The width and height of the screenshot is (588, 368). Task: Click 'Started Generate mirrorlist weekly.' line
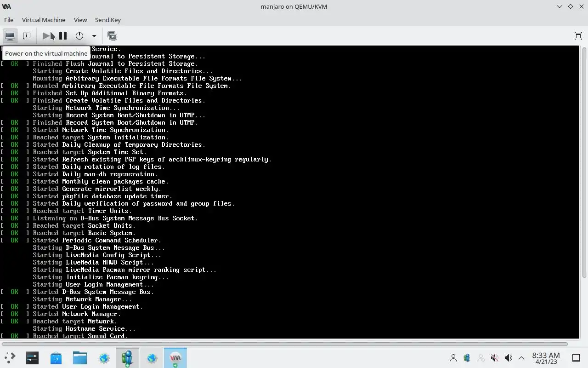(x=97, y=189)
